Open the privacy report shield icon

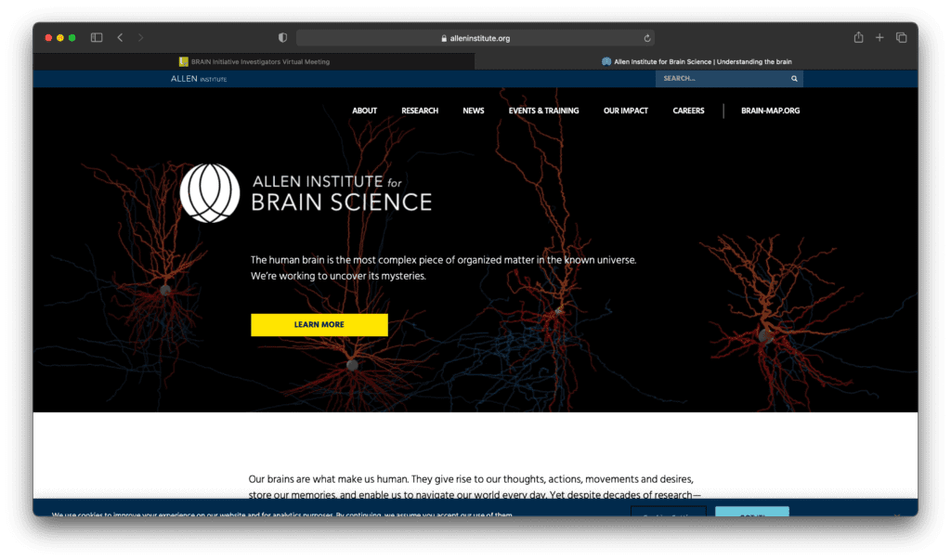click(x=282, y=38)
